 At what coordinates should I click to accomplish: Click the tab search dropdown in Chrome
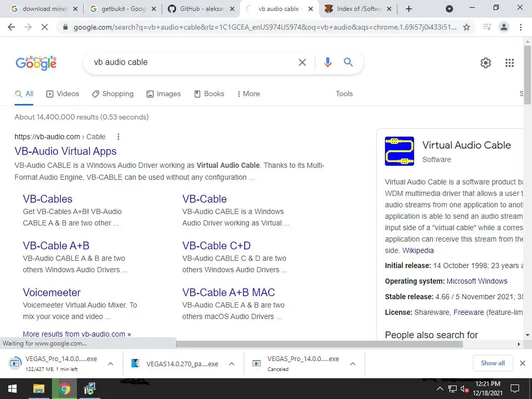point(449,9)
